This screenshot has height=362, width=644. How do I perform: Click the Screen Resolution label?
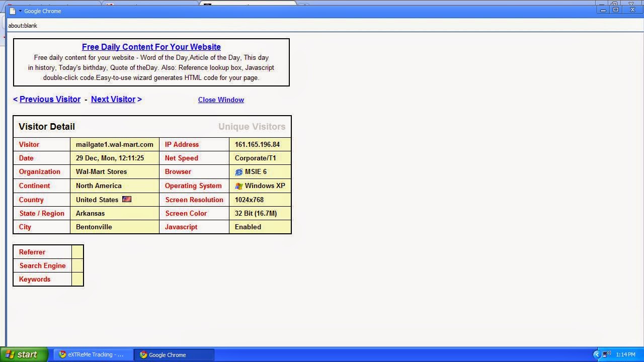click(x=194, y=200)
